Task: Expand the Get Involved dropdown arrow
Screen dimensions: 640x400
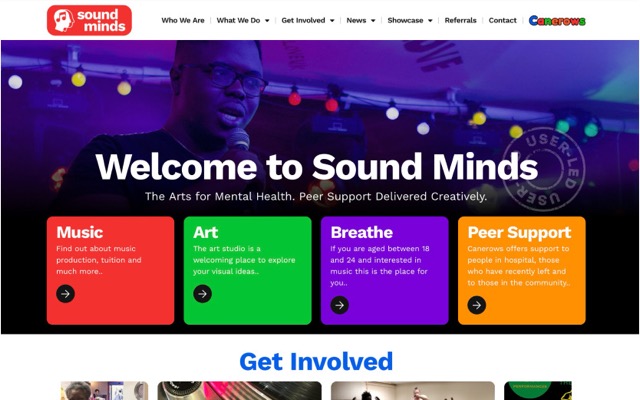Action: (332, 20)
